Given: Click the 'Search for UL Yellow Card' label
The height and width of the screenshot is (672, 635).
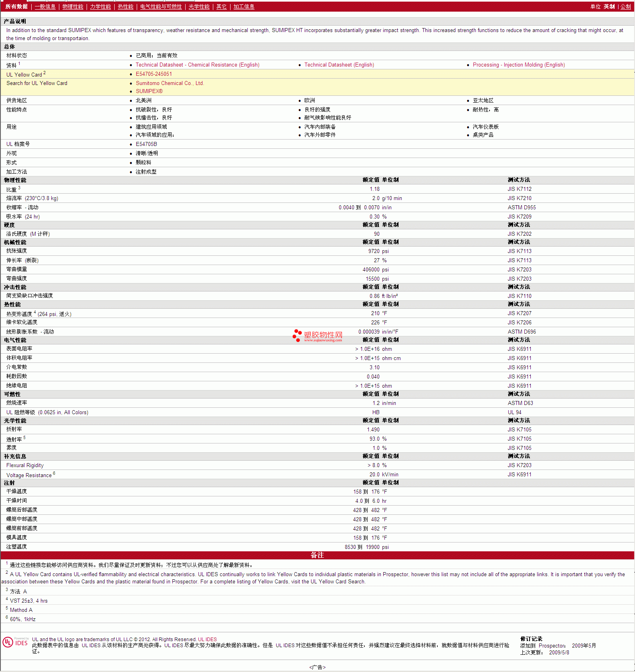Looking at the screenshot, I should (x=37, y=83).
